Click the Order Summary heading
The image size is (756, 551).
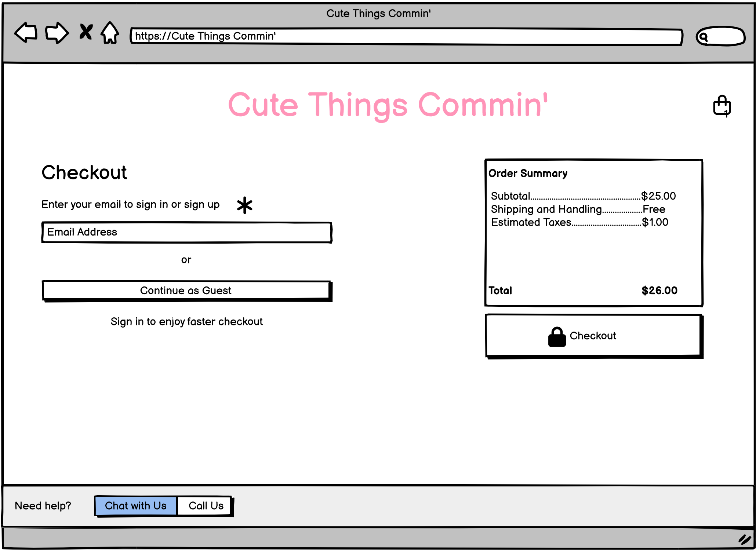click(528, 174)
